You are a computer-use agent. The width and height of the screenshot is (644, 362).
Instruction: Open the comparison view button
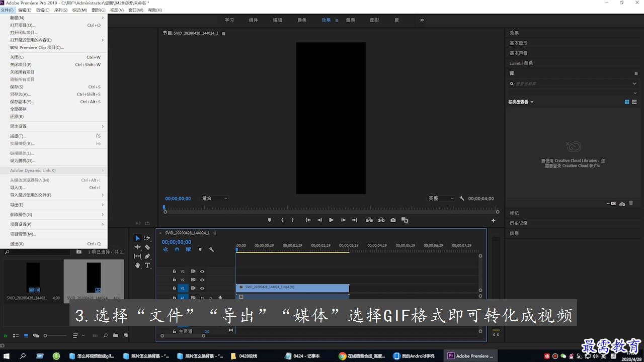coord(405,220)
